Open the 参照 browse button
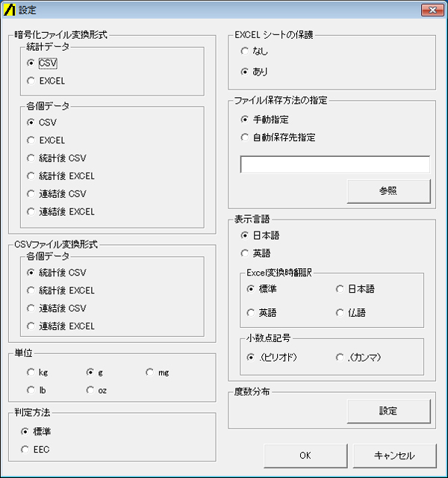Viewport: 448px width, 478px height. pyautogui.click(x=388, y=191)
